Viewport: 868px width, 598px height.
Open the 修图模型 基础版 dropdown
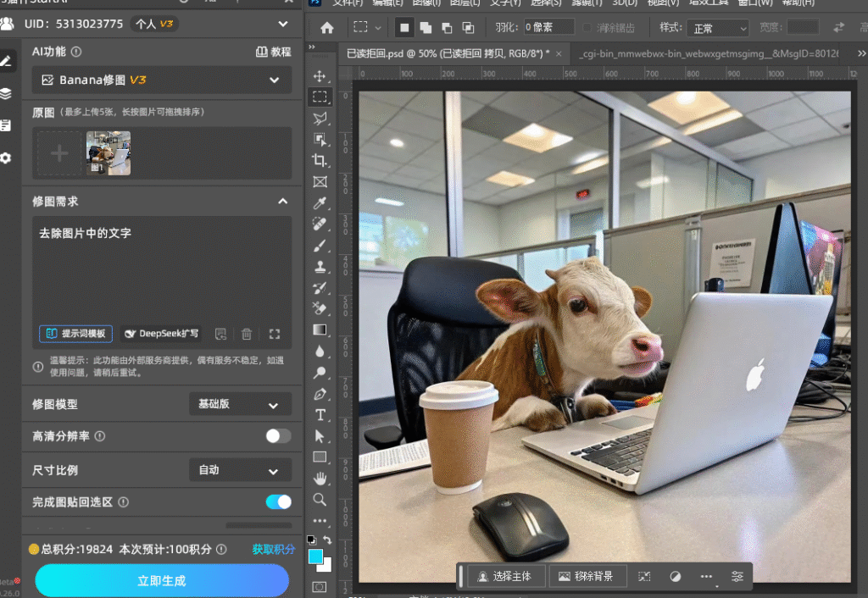(240, 404)
